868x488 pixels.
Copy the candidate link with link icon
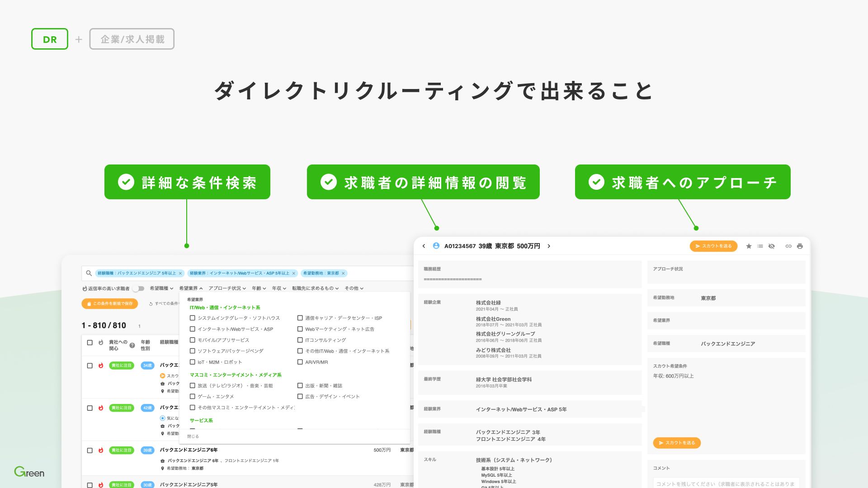point(788,246)
